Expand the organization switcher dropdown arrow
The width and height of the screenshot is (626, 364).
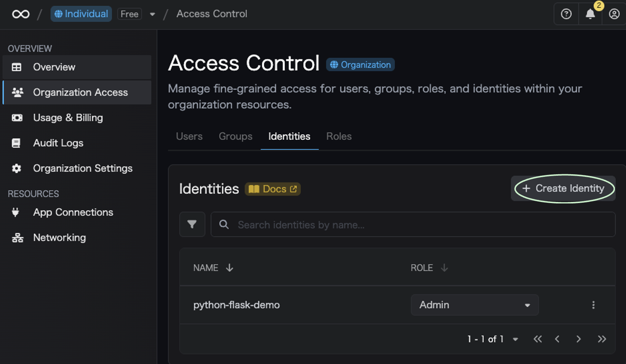[152, 14]
